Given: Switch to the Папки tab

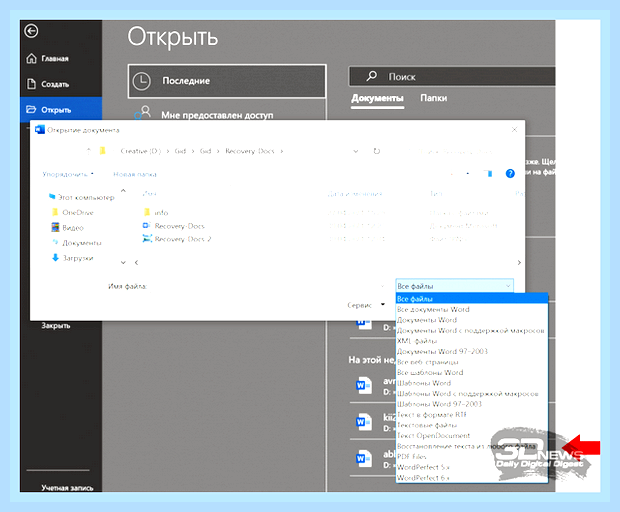Looking at the screenshot, I should 433,98.
